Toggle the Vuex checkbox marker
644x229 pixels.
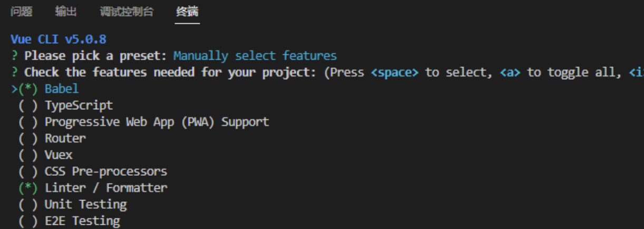coord(28,155)
